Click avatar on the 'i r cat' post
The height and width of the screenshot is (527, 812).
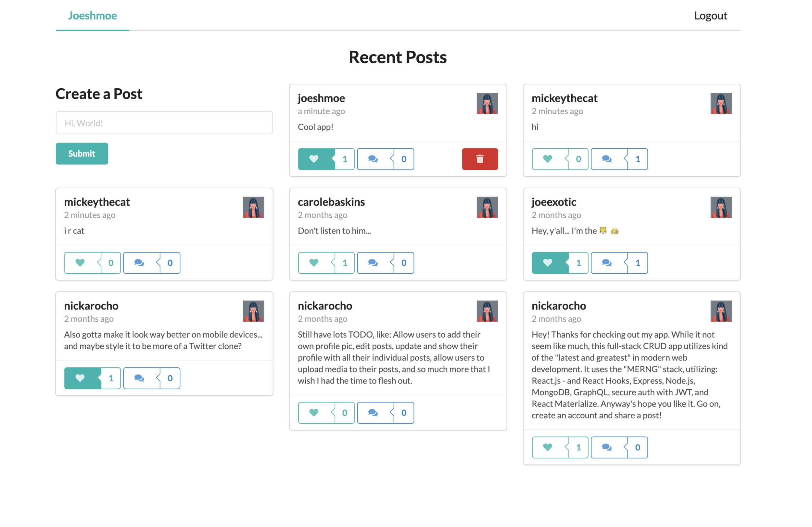253,207
